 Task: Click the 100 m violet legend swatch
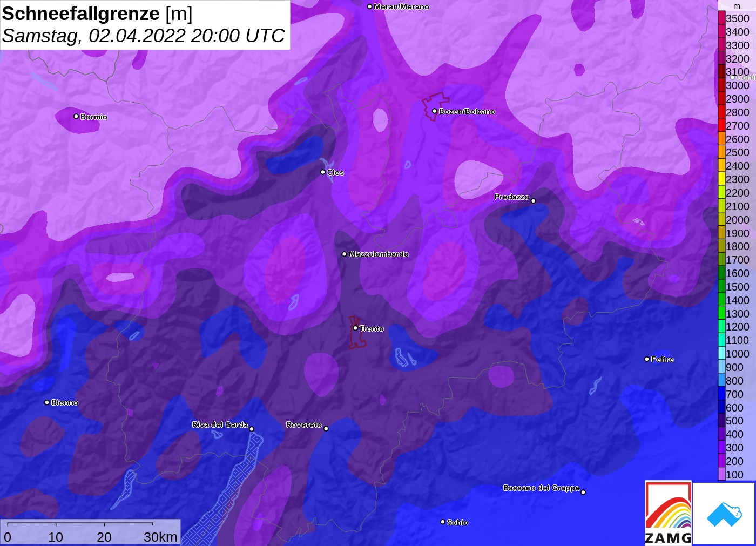coord(721,474)
